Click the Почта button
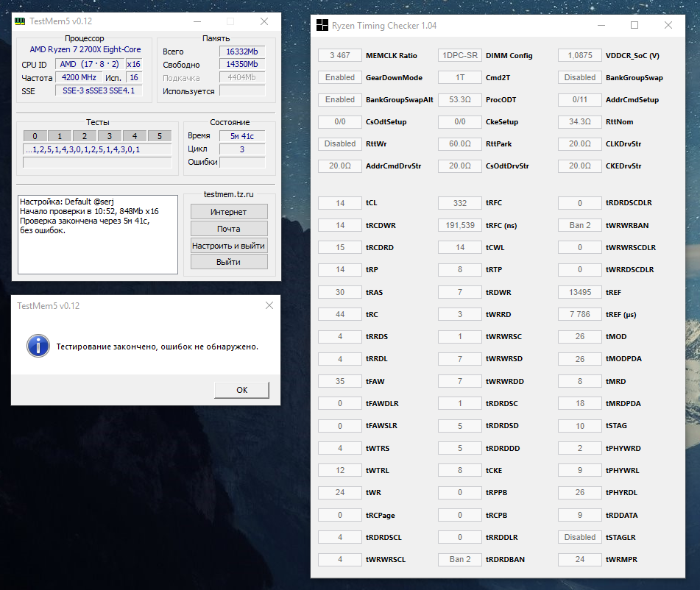This screenshot has width=700, height=590. pyautogui.click(x=229, y=229)
